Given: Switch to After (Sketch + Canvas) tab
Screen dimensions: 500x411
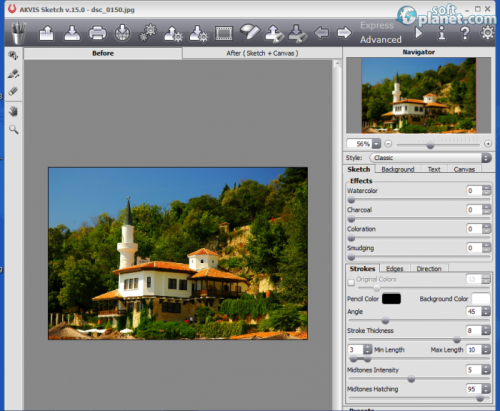Looking at the screenshot, I should click(262, 53).
